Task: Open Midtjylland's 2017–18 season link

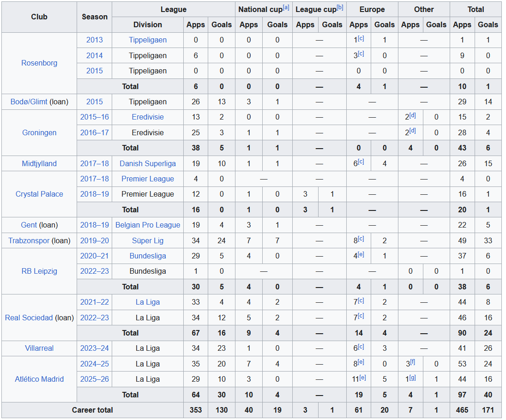Action: click(94, 163)
